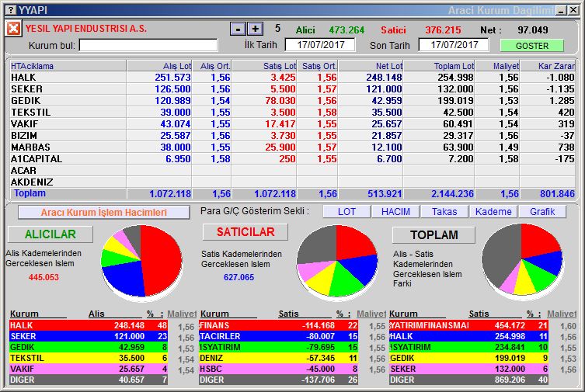This screenshot has height=392, width=585.
Task: Click Satici total 376.215
Action: [x=444, y=29]
